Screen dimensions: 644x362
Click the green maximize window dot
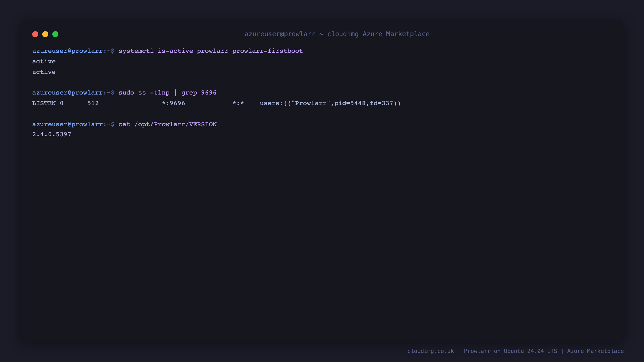click(x=55, y=34)
